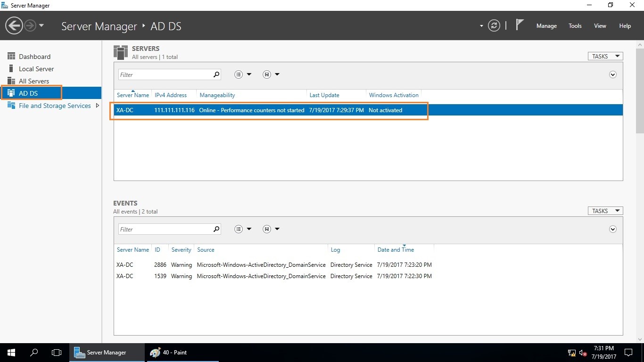Image resolution: width=644 pixels, height=362 pixels.
Task: Click the vertical scrollbar up arrow
Action: [x=640, y=44]
